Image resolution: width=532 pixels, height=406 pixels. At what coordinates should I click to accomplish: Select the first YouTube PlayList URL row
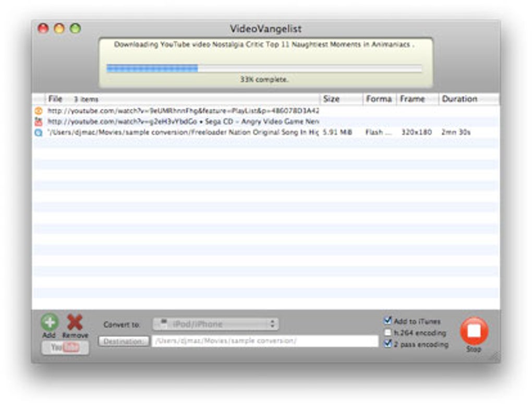click(x=265, y=110)
